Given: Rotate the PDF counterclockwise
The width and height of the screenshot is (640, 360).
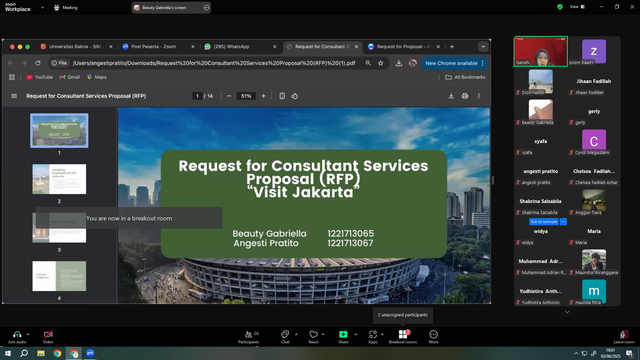Looking at the screenshot, I should (x=294, y=96).
